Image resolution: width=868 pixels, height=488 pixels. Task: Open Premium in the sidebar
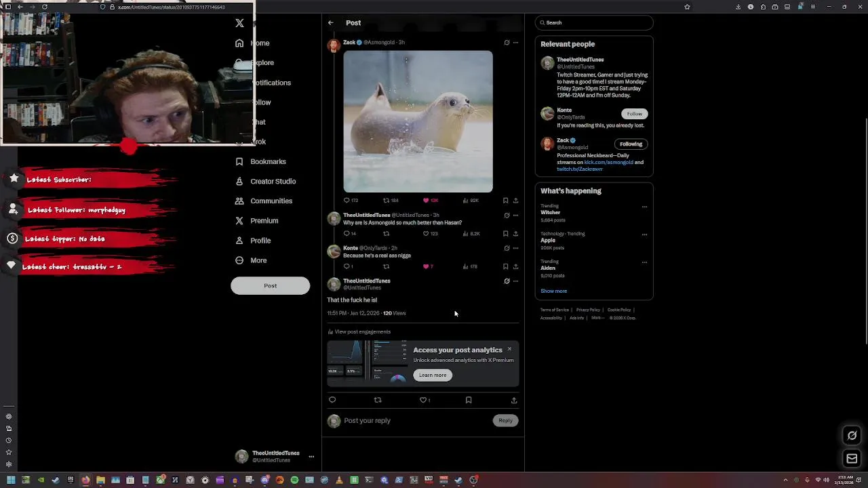tap(256, 221)
